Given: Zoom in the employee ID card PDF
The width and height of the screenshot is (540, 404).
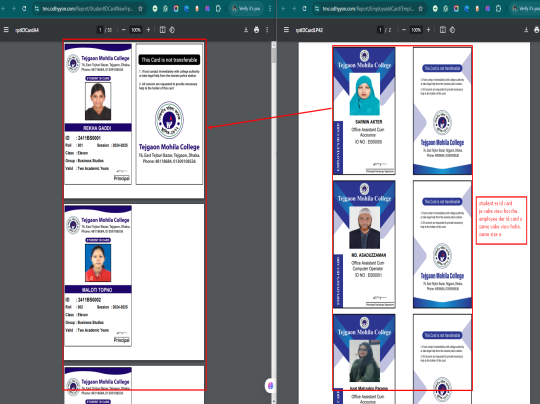Looking at the screenshot, I should (428, 30).
